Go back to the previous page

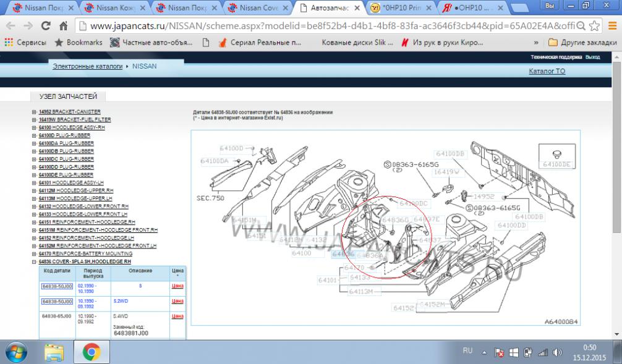tap(11, 26)
